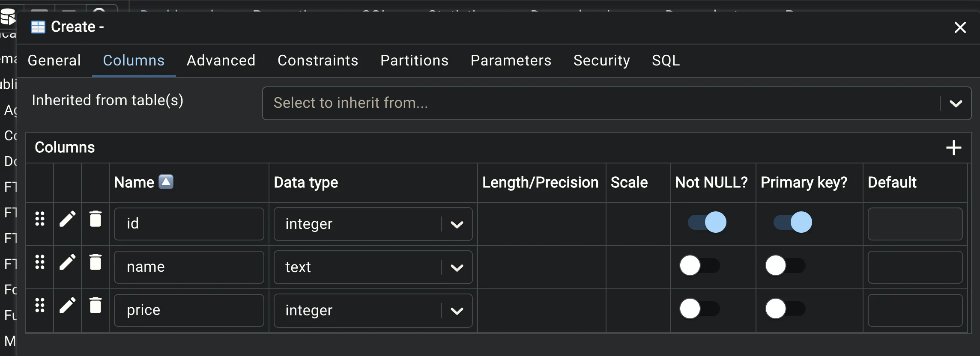Turn off Primary key for id column
The height and width of the screenshot is (356, 980).
coord(793,222)
